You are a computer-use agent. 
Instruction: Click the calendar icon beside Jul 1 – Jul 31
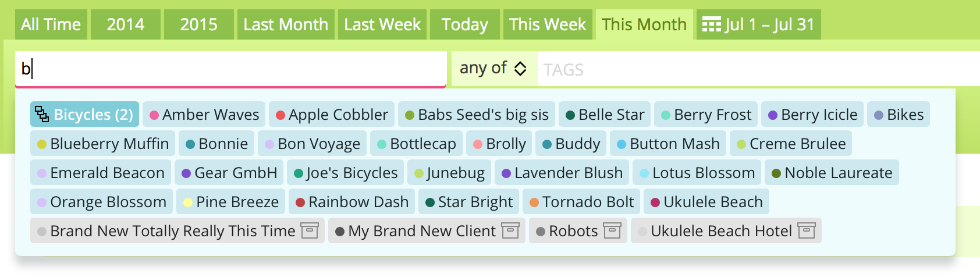coord(712,25)
